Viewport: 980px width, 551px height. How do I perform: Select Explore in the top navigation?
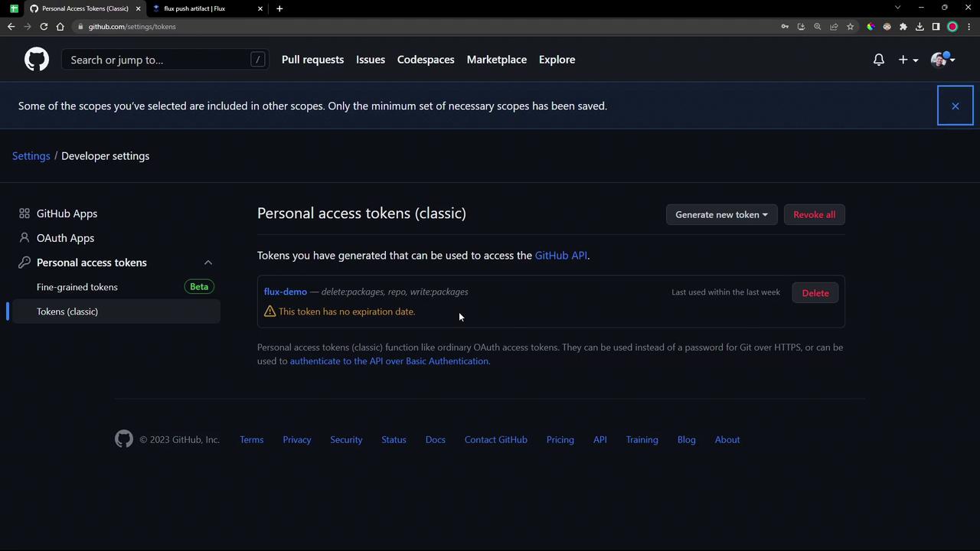click(x=557, y=60)
